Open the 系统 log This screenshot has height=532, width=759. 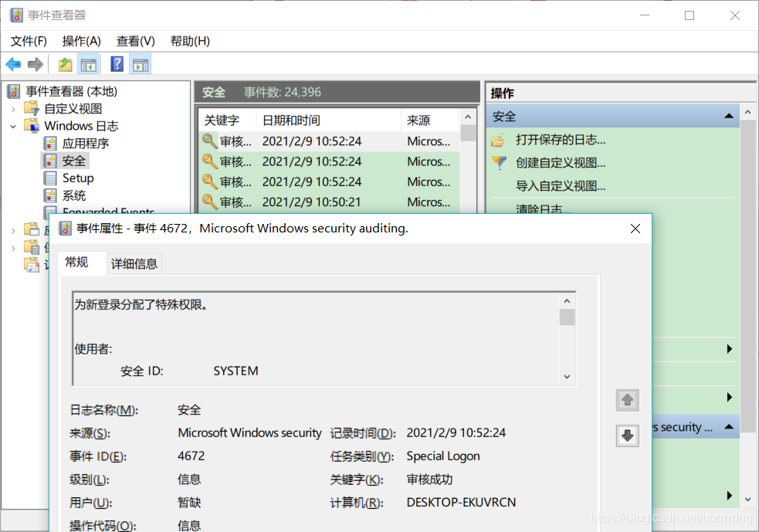(x=74, y=195)
